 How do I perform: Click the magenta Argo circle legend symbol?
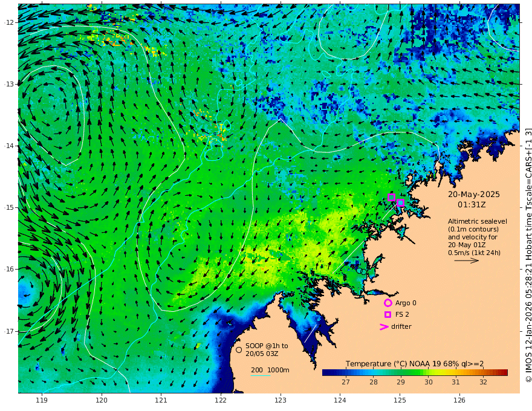point(388,303)
